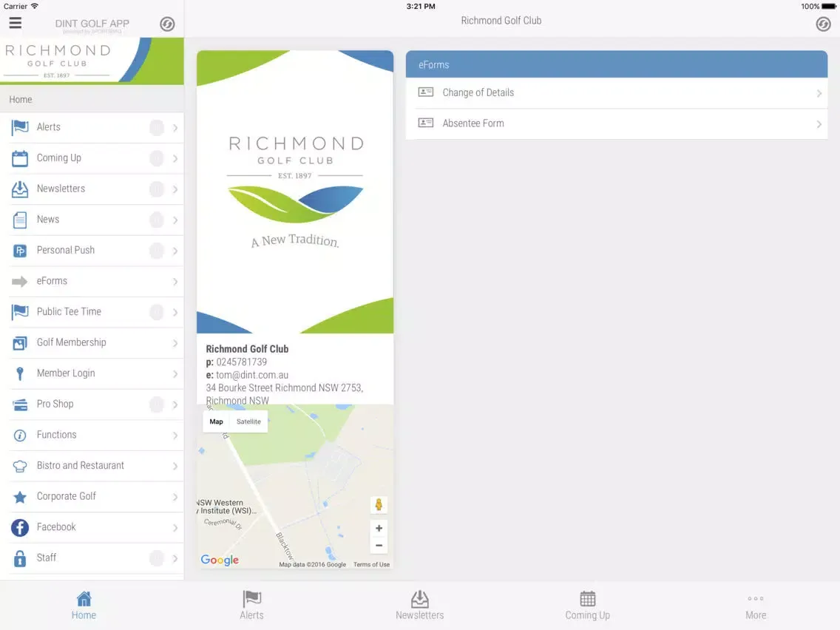Click the Coming Up calendar icon in sidebar
The height and width of the screenshot is (630, 840).
click(20, 158)
